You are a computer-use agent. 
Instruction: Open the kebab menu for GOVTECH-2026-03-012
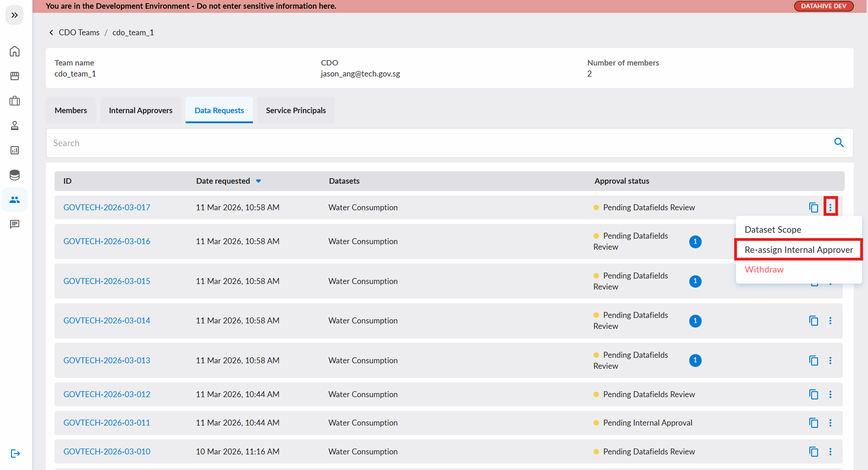(x=830, y=394)
